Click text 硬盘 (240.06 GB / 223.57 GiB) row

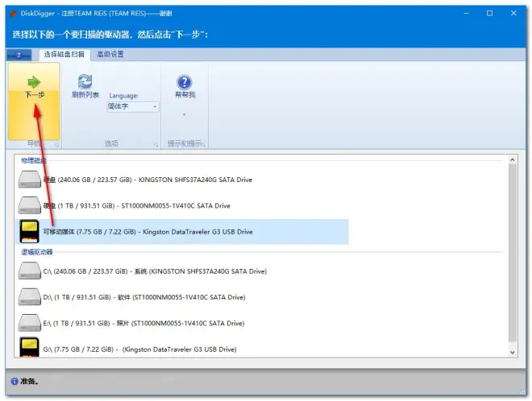tap(148, 180)
